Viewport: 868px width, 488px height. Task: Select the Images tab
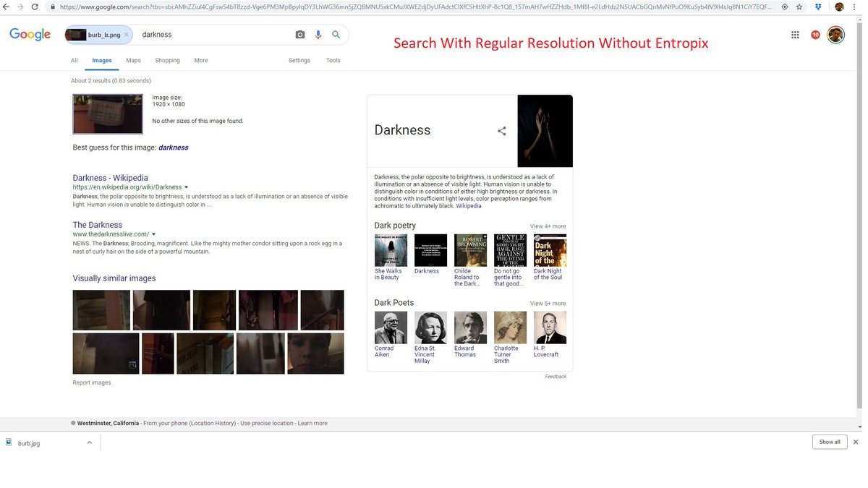click(102, 61)
